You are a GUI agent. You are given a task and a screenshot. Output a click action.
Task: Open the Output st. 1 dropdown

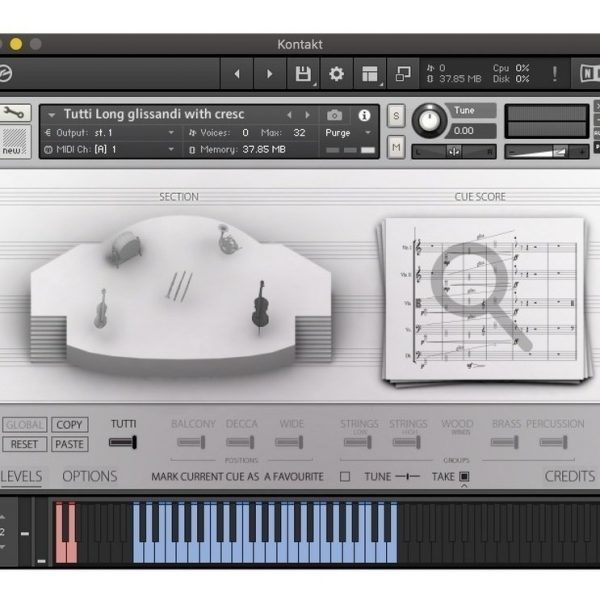pos(109,133)
